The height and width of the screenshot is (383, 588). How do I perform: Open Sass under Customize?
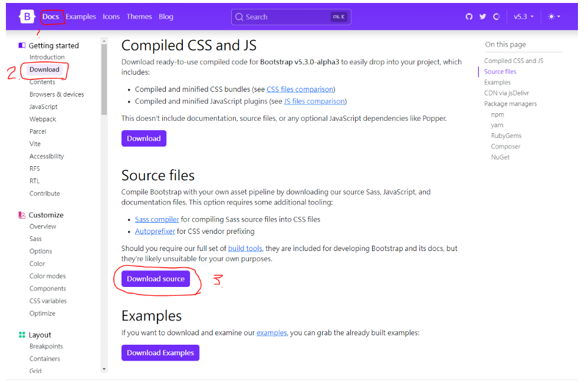35,239
